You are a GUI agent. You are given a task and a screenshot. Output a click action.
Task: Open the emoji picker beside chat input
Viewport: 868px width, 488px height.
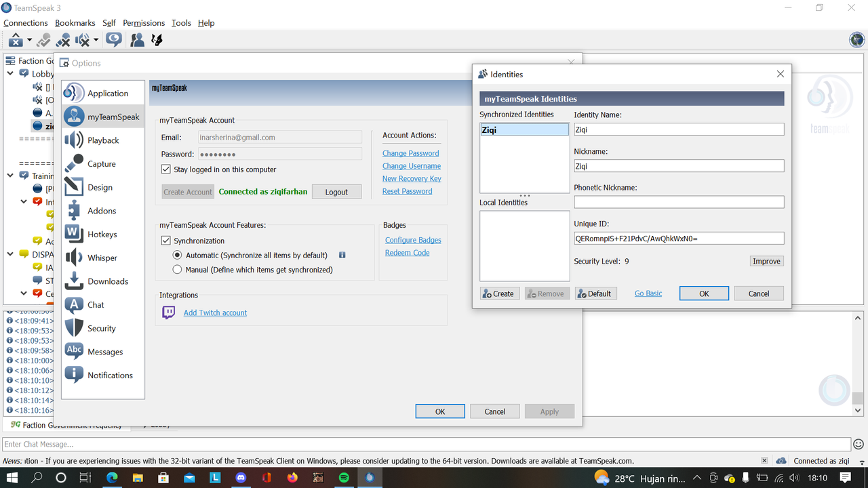tap(859, 445)
